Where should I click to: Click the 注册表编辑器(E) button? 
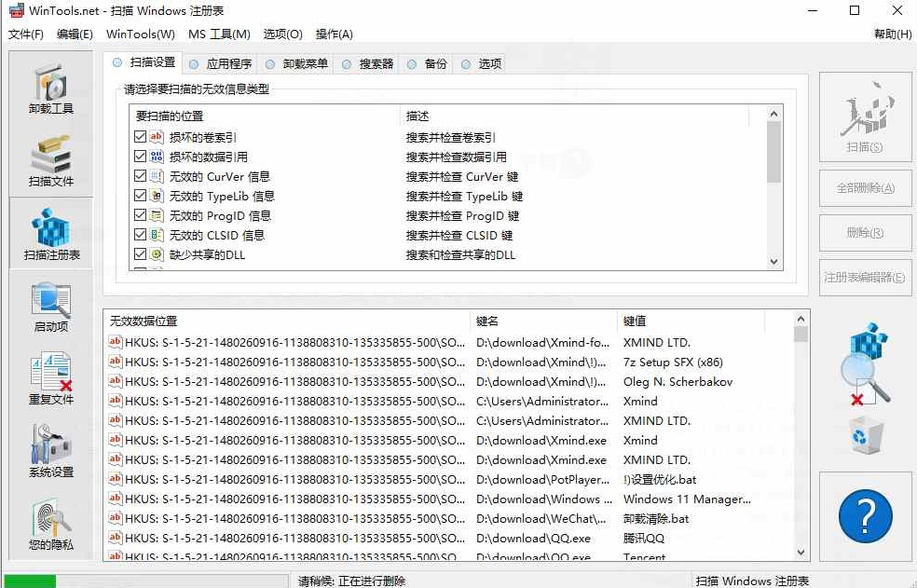coord(865,278)
